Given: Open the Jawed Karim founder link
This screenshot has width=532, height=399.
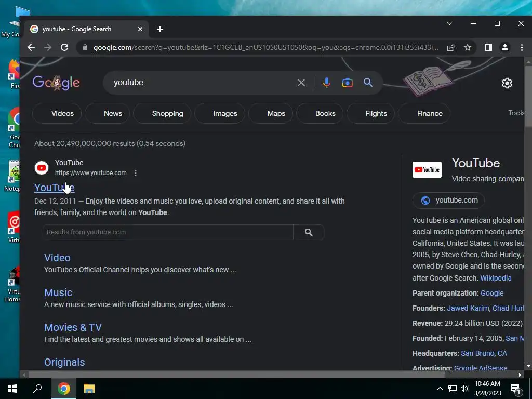Looking at the screenshot, I should 468,308.
